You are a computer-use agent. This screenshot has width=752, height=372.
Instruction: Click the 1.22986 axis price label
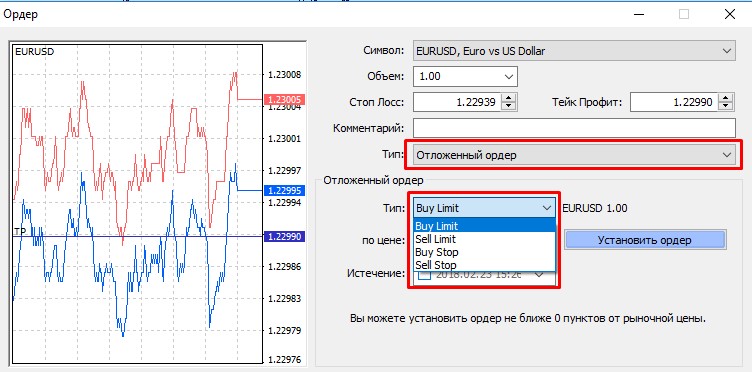coord(284,266)
